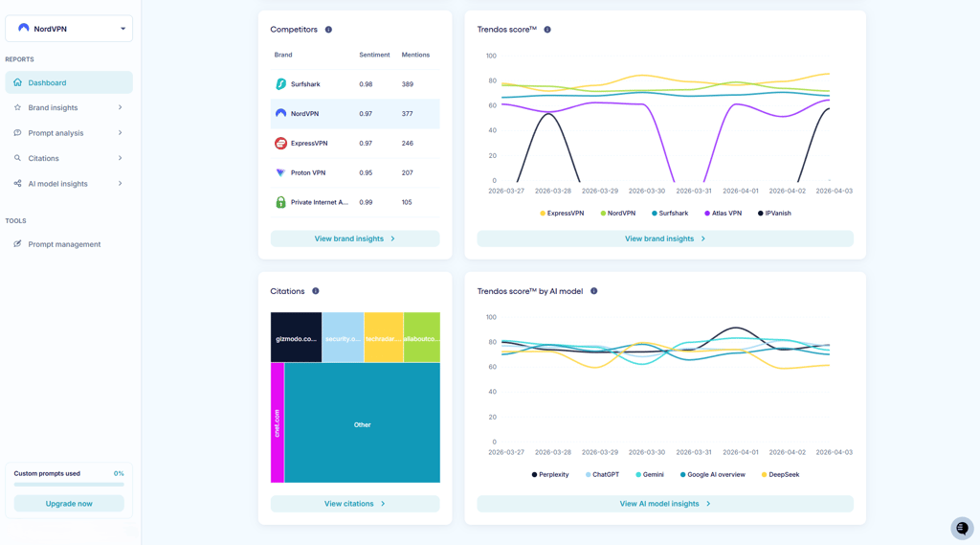This screenshot has height=545, width=980.
Task: Open Citations in the sidebar
Action: 69,158
